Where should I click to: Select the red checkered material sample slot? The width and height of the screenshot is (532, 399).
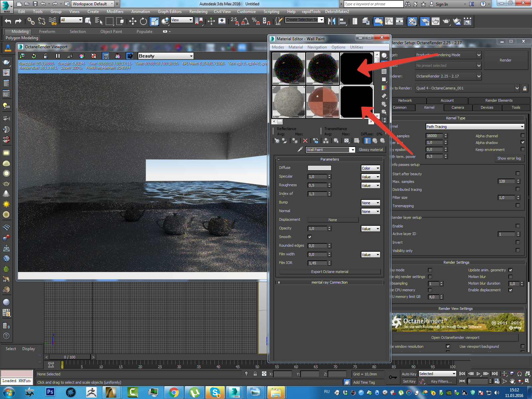(x=323, y=102)
